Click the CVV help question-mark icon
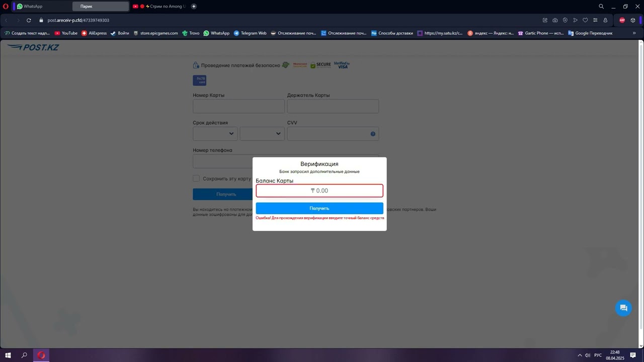Viewport: 644px width, 362px height. coord(373,134)
